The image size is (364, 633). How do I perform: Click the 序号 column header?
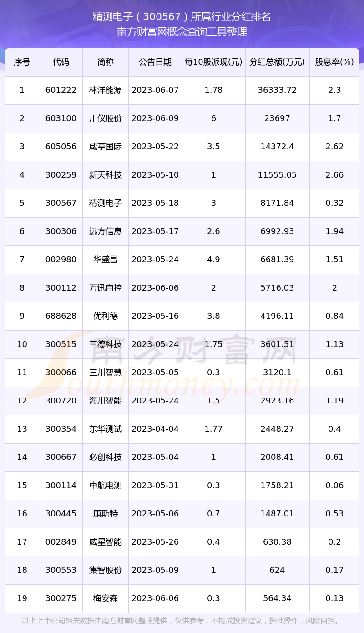click(22, 62)
